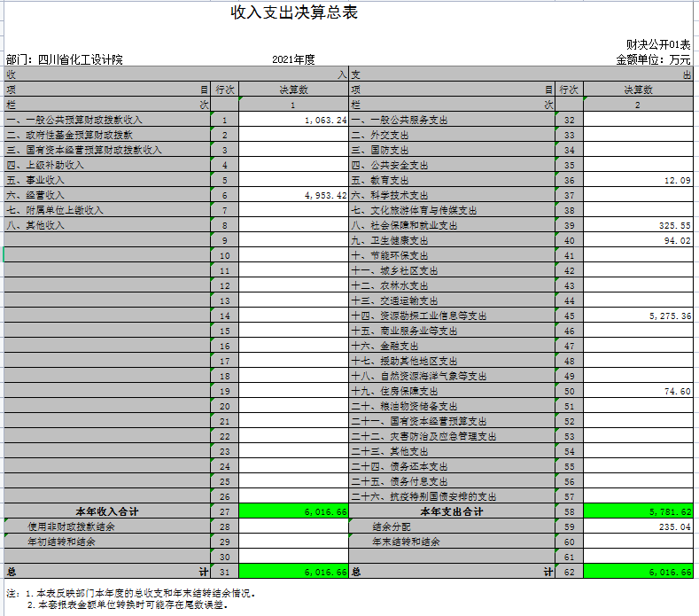The image size is (699, 616).
Task: Select the 金融支出 cell
Action: pyautogui.click(x=452, y=347)
